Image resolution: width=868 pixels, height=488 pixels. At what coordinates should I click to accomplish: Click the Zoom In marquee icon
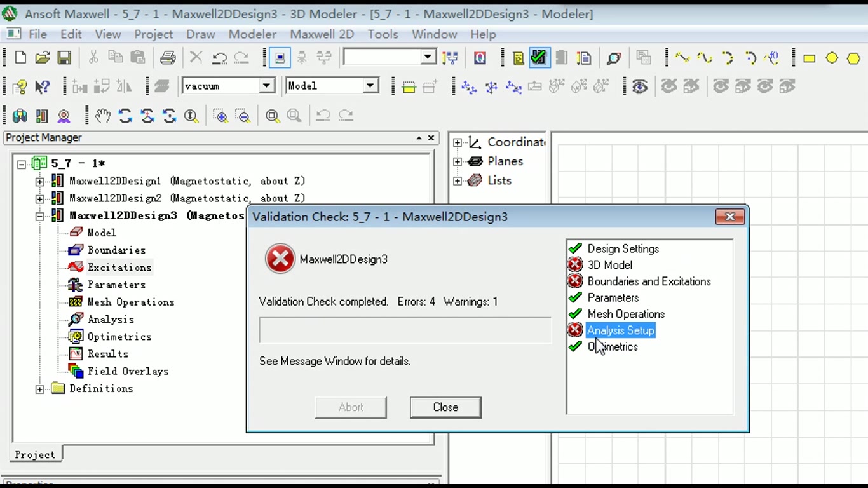point(220,115)
